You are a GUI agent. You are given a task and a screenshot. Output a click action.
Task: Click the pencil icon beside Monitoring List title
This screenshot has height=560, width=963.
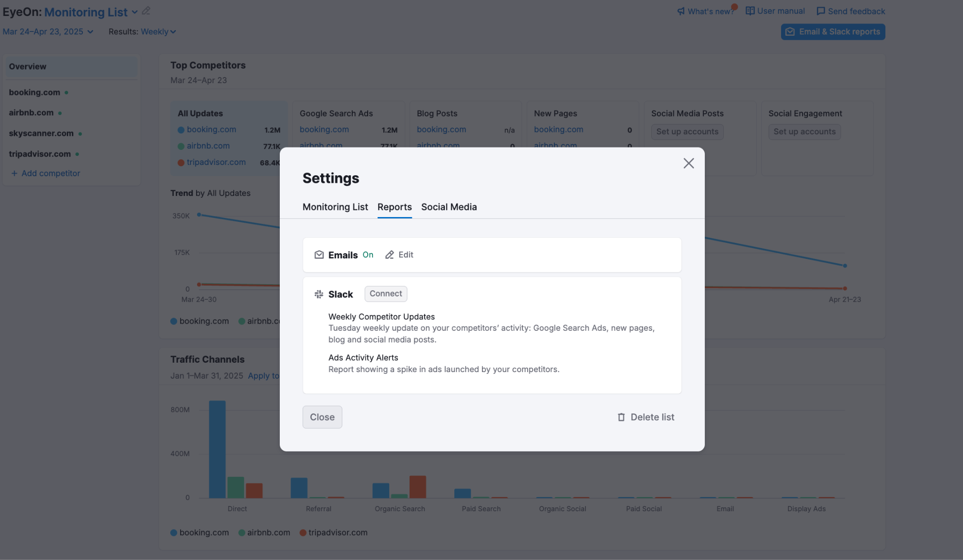pyautogui.click(x=146, y=10)
